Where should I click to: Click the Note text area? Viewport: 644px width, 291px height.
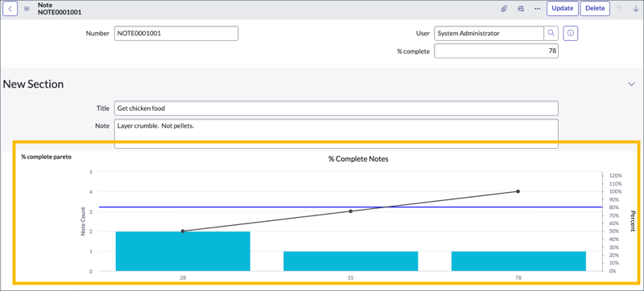(336, 133)
